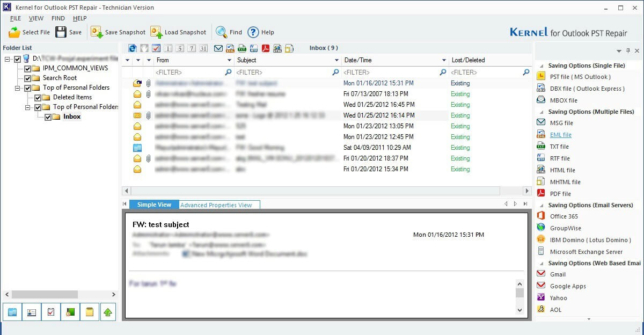
Task: Click the yellow MHTML pages icon in the list toolbar
Action: 289,48
